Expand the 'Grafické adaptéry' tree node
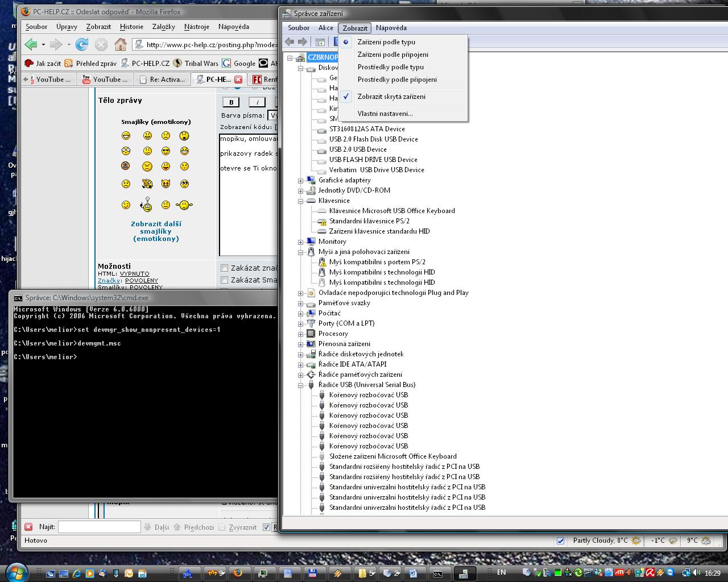The width and height of the screenshot is (728, 582). pyautogui.click(x=300, y=181)
